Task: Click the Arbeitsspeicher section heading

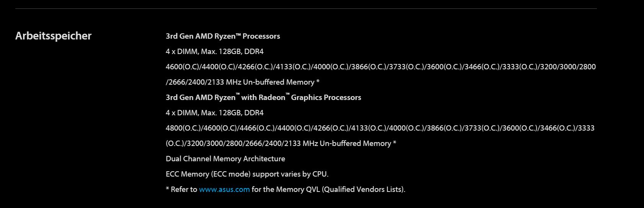Action: pos(53,36)
